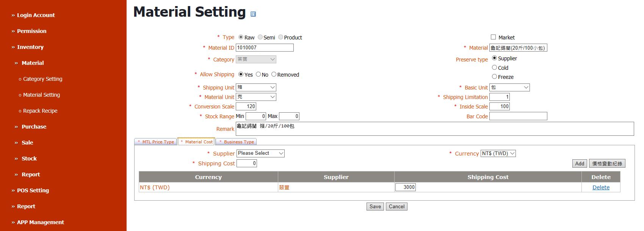Click the Material name field
644x231 pixels.
(x=518, y=48)
